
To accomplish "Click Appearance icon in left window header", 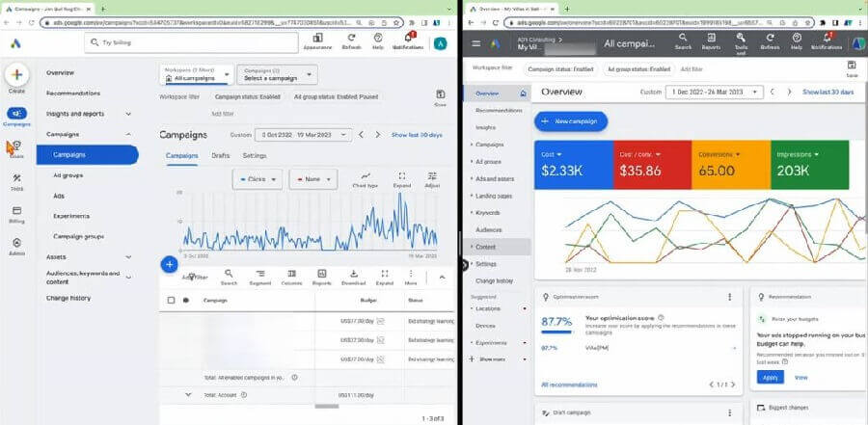I will coord(317,39).
